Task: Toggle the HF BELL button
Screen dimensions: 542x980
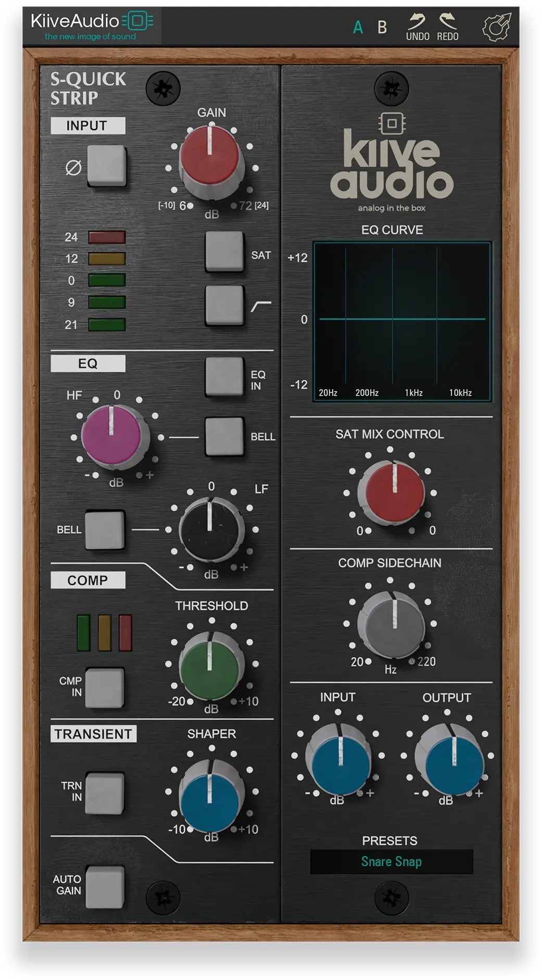Action: coord(224,437)
